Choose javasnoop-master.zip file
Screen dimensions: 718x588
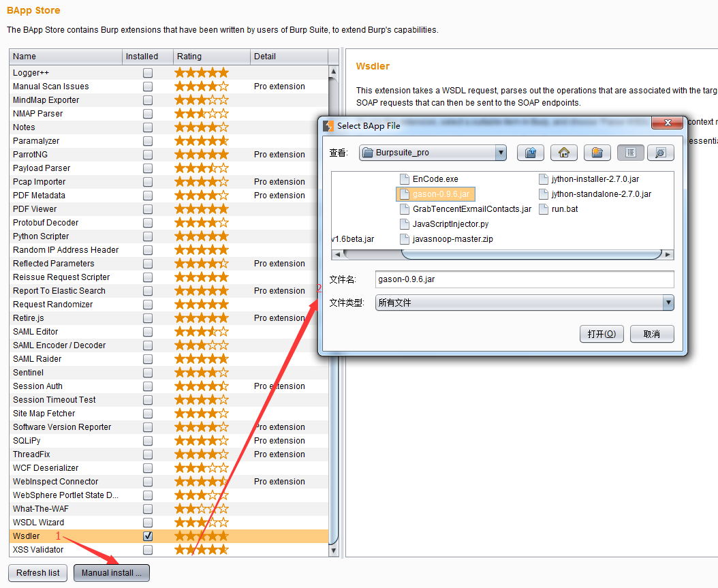coord(446,239)
